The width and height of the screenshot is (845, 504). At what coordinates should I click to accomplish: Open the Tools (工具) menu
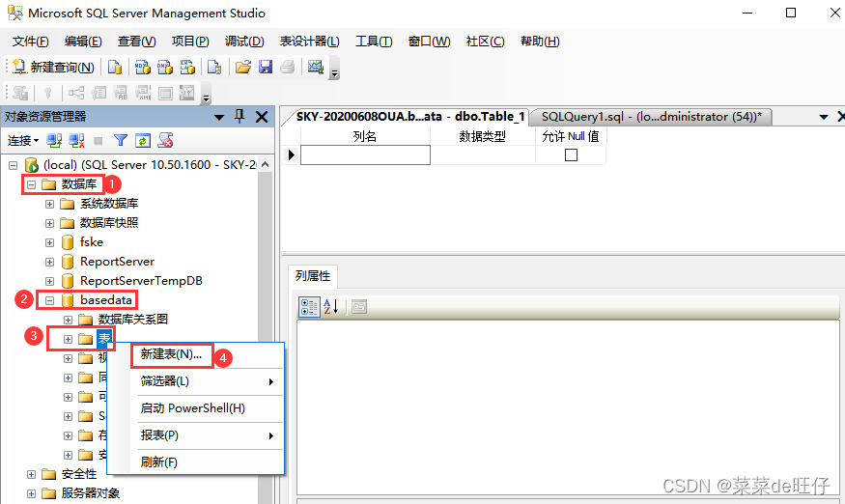tap(374, 42)
